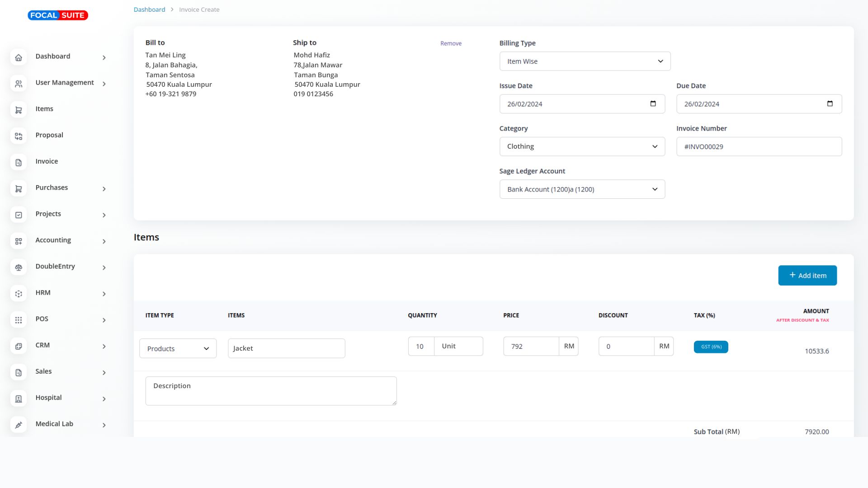Click the Medical Lab syringe icon
Viewport: 868px width, 488px height.
click(x=19, y=425)
